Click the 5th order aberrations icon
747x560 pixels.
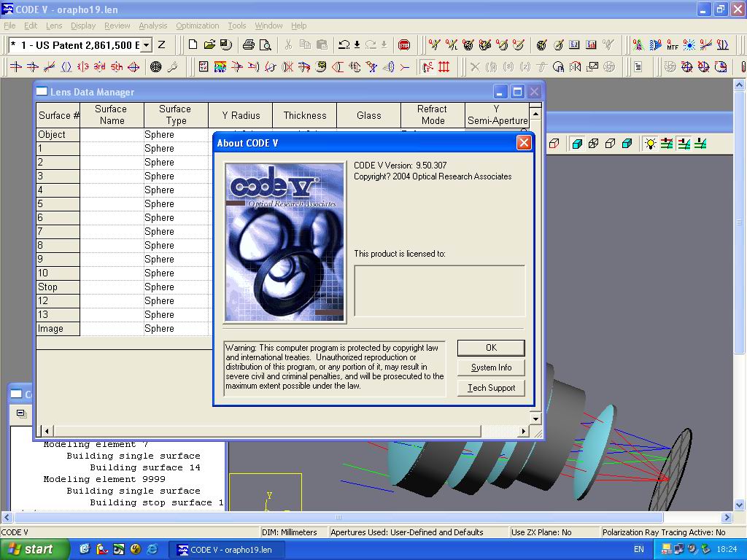[116, 67]
